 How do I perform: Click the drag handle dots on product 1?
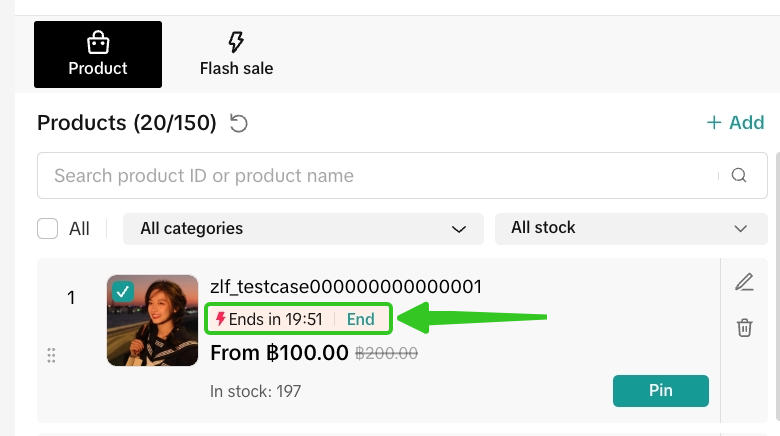tap(52, 355)
